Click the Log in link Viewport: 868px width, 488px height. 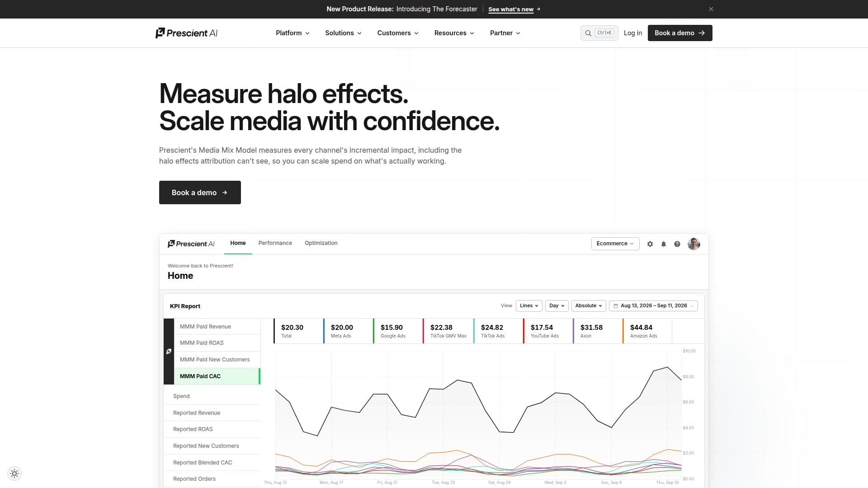point(633,33)
